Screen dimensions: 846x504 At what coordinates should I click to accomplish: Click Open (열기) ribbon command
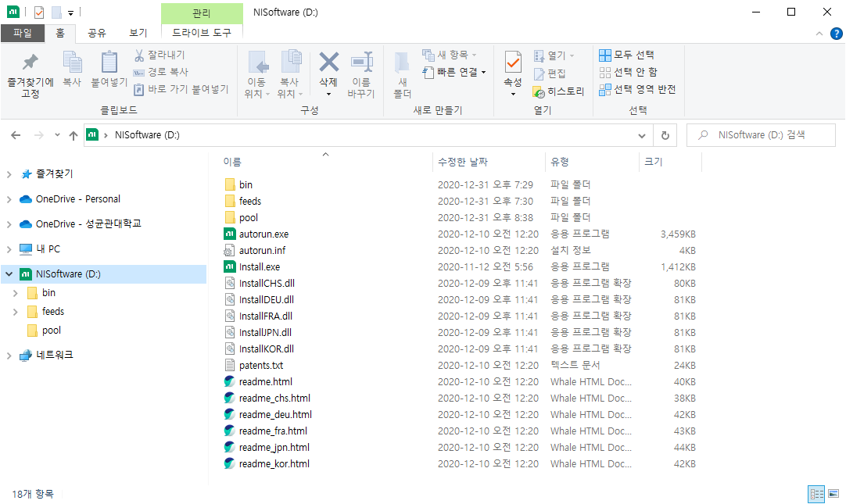pyautogui.click(x=554, y=55)
